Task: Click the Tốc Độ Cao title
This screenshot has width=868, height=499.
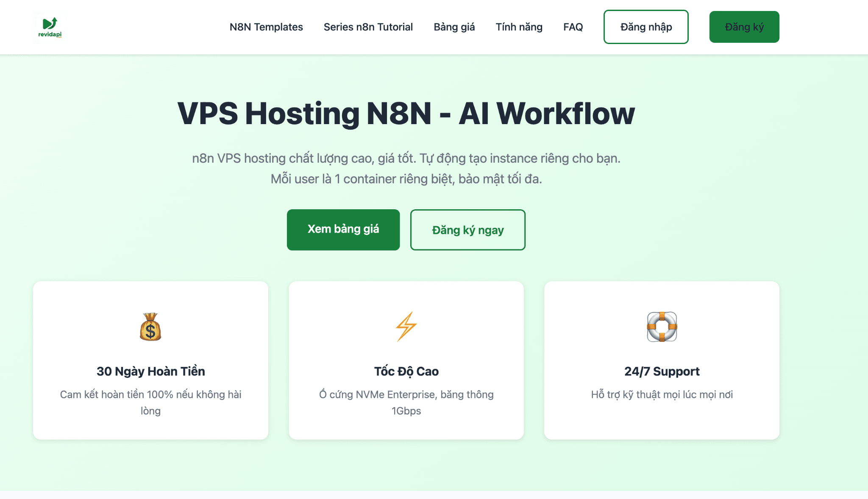Action: pos(406,371)
